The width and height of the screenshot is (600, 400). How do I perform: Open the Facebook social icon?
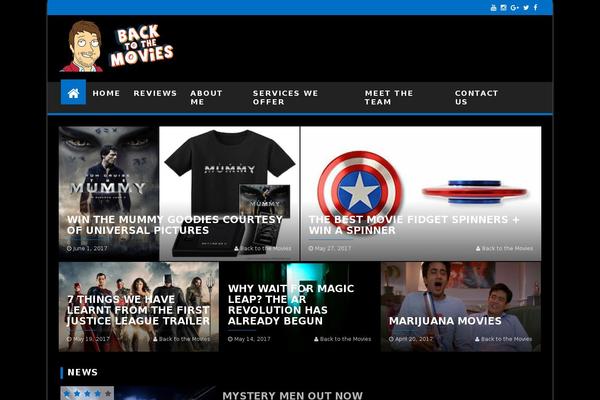(535, 7)
